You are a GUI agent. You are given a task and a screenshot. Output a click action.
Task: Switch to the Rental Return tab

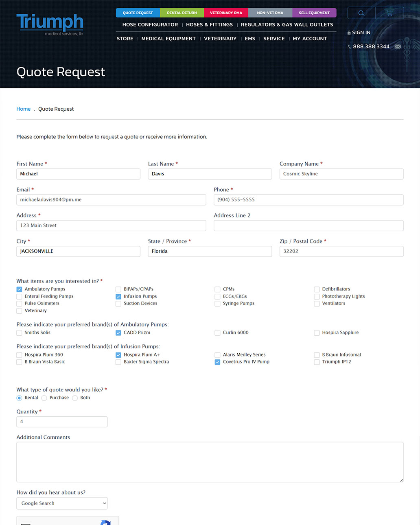pos(182,13)
